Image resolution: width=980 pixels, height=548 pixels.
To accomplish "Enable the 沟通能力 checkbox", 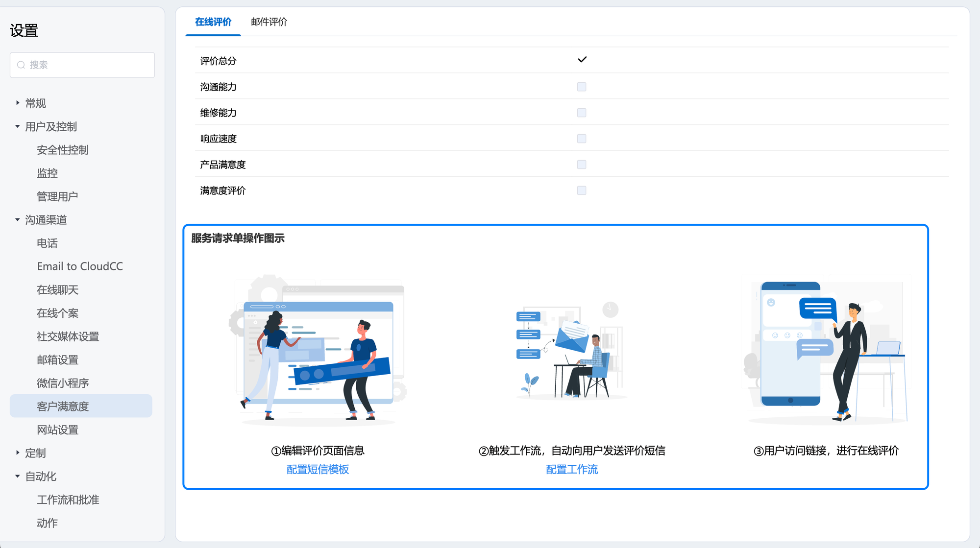I will point(582,87).
